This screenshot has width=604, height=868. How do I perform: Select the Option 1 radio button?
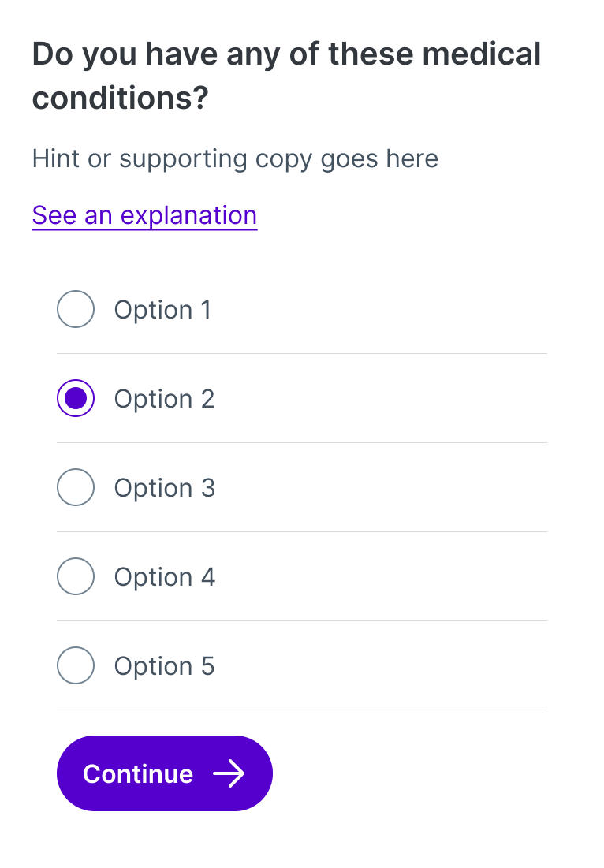(x=75, y=309)
